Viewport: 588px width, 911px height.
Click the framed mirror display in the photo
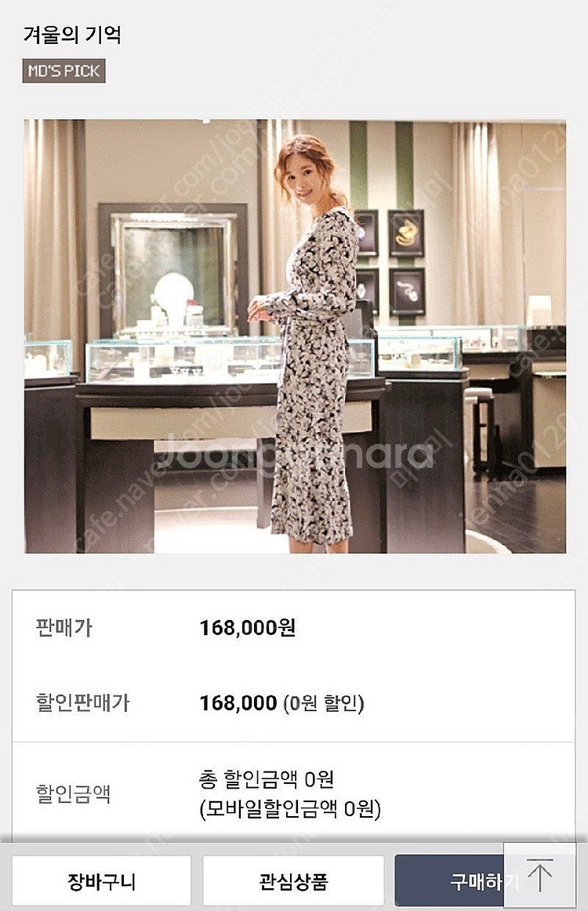click(172, 270)
